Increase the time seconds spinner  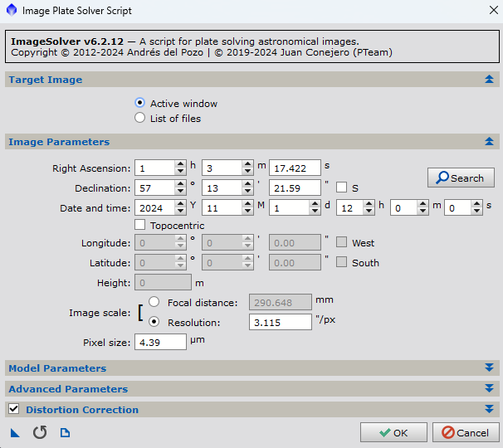point(476,203)
